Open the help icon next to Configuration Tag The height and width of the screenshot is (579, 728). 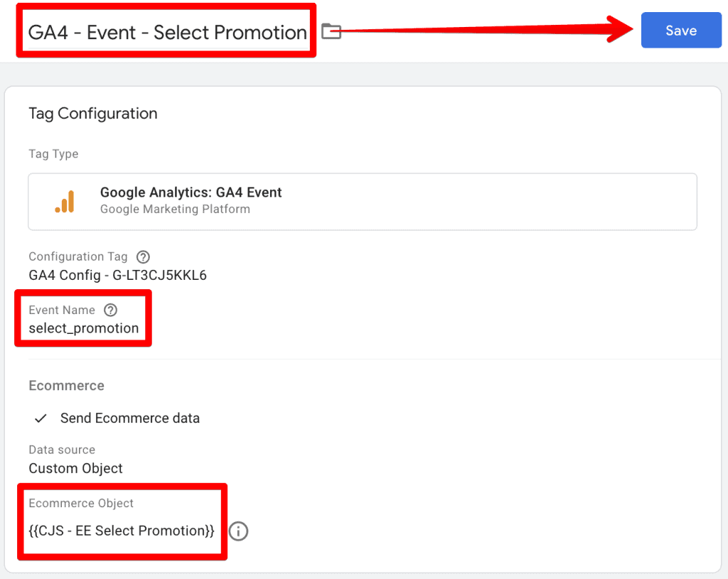tap(143, 256)
